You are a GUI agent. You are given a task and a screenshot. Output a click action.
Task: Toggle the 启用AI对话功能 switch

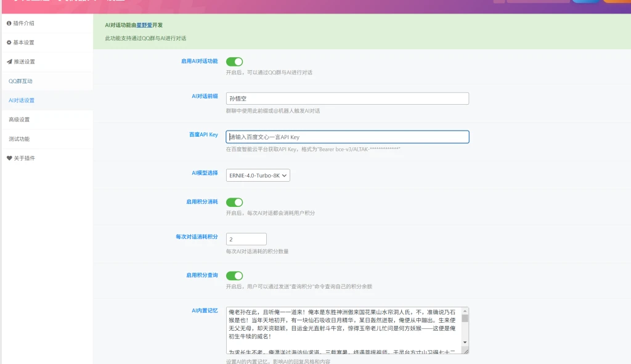pos(234,62)
